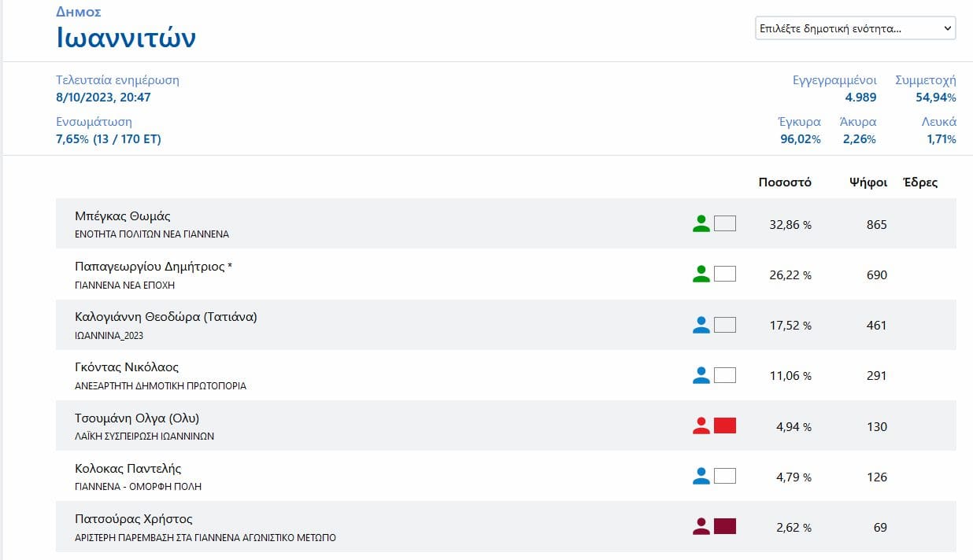Screen dimensions: 973x560
Task: Click the Ποσοστό column header
Action: tap(784, 182)
